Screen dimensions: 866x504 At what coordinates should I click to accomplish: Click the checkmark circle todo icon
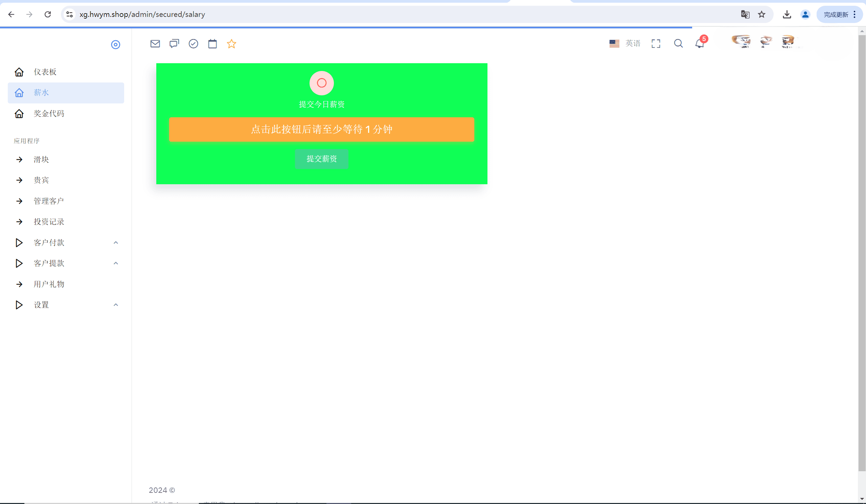click(x=193, y=44)
